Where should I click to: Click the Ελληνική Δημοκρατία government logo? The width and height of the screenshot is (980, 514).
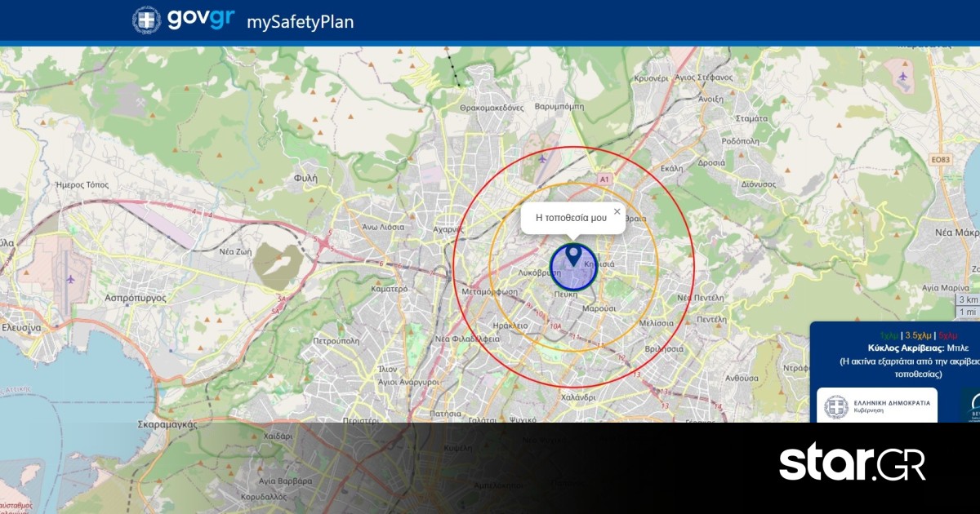point(877,405)
